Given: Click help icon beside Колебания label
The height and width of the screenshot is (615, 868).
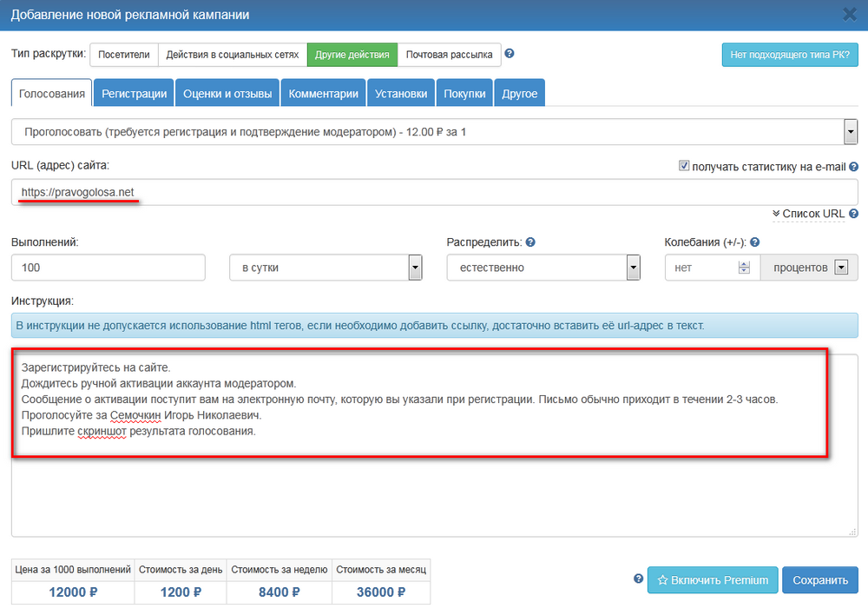Looking at the screenshot, I should [754, 242].
